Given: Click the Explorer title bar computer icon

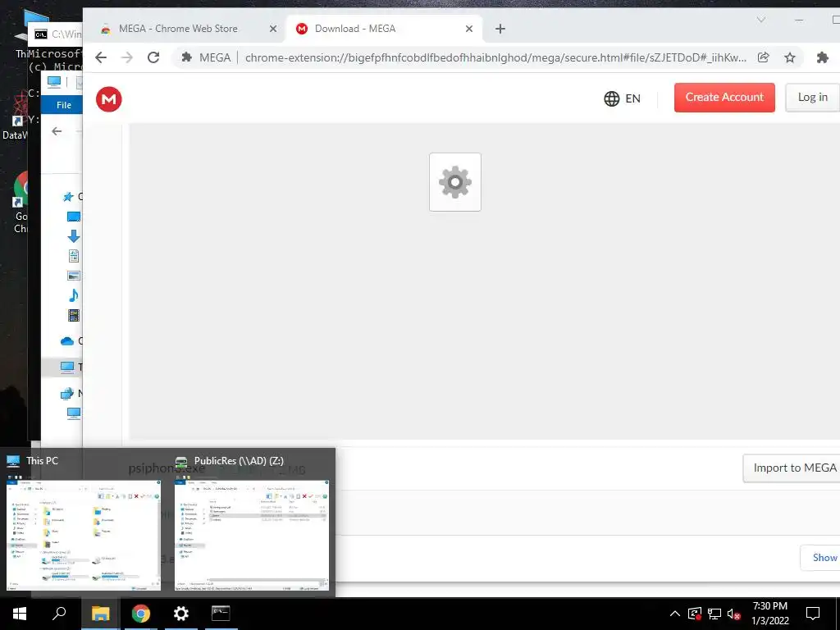Looking at the screenshot, I should point(53,81).
